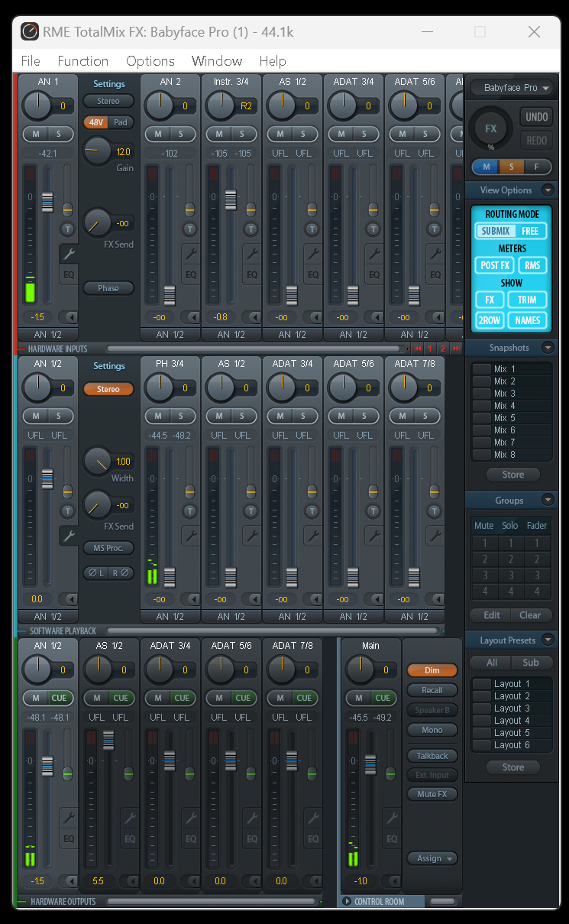Click the AS 1/2 hardware output fader handle
Screen dimensions: 569x924
pyautogui.click(x=108, y=741)
